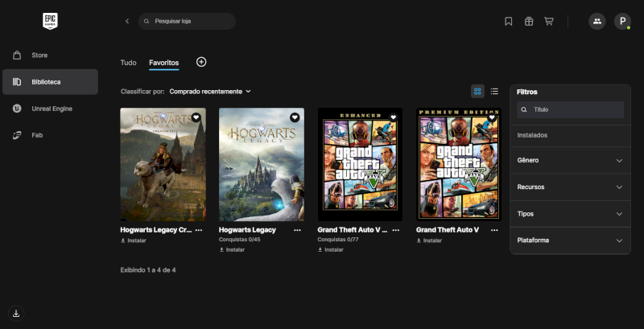Screen dimensions: 644x329
Task: Go back with the arrow icon
Action: (x=127, y=21)
